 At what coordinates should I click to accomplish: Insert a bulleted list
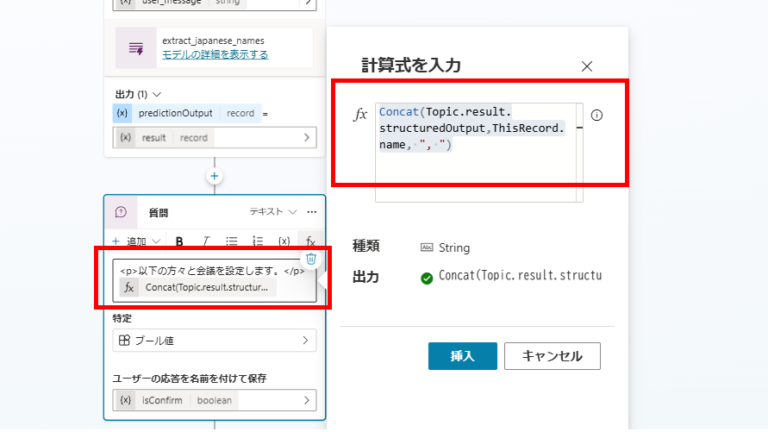point(232,241)
